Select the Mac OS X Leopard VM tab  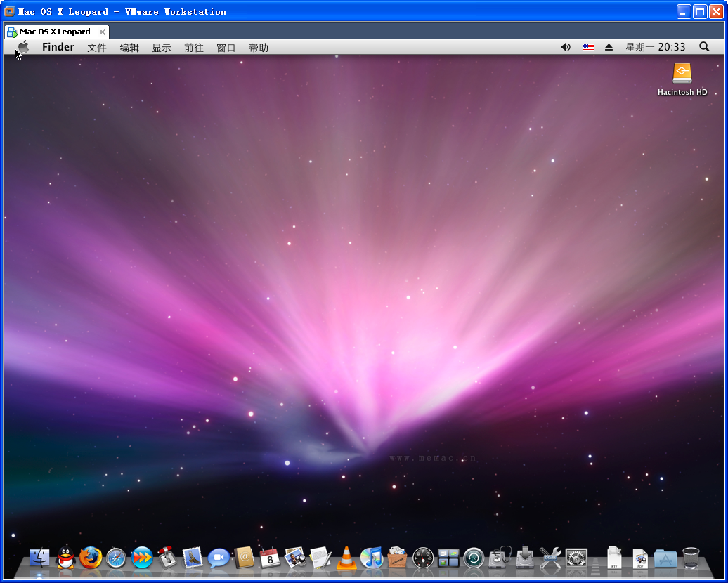click(x=57, y=32)
